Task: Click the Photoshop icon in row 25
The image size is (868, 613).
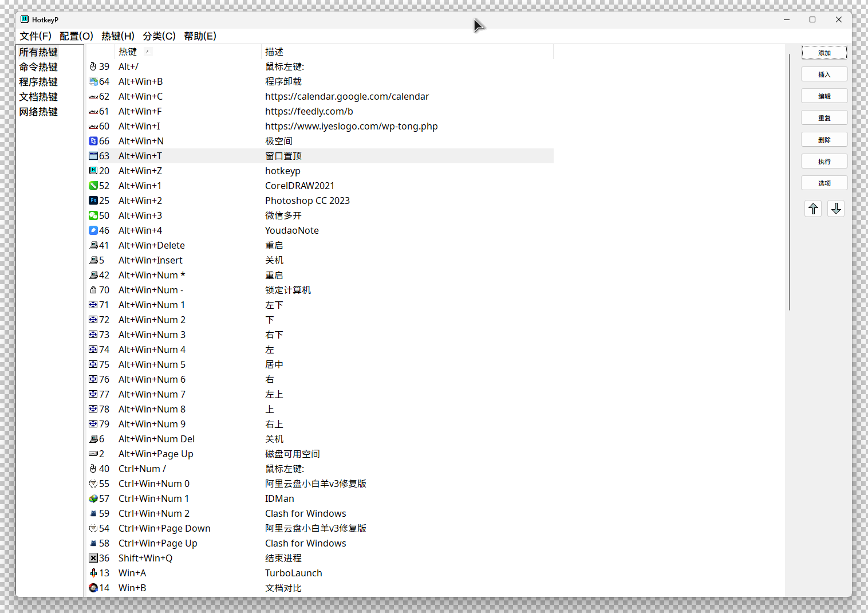Action: 93,201
